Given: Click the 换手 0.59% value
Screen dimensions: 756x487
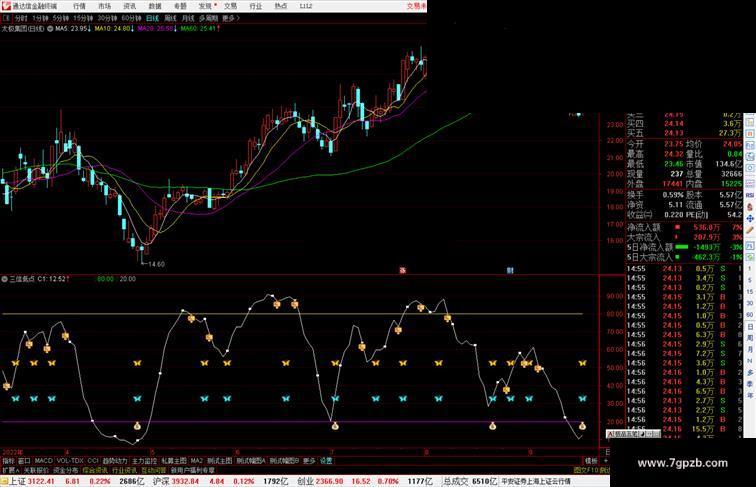Looking at the screenshot, I should [673, 195].
